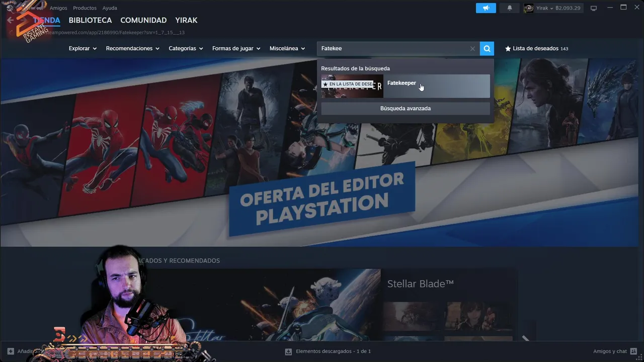
Task: Select the Fatekeeper search result
Action: tap(406, 86)
